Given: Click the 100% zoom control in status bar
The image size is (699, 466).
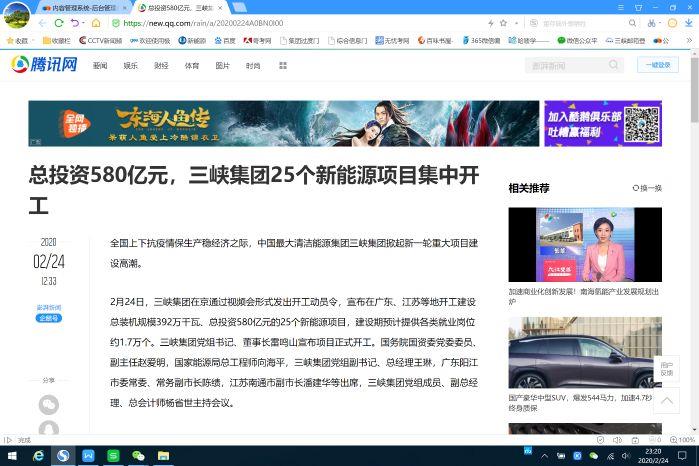Looking at the screenshot, I should point(683,440).
